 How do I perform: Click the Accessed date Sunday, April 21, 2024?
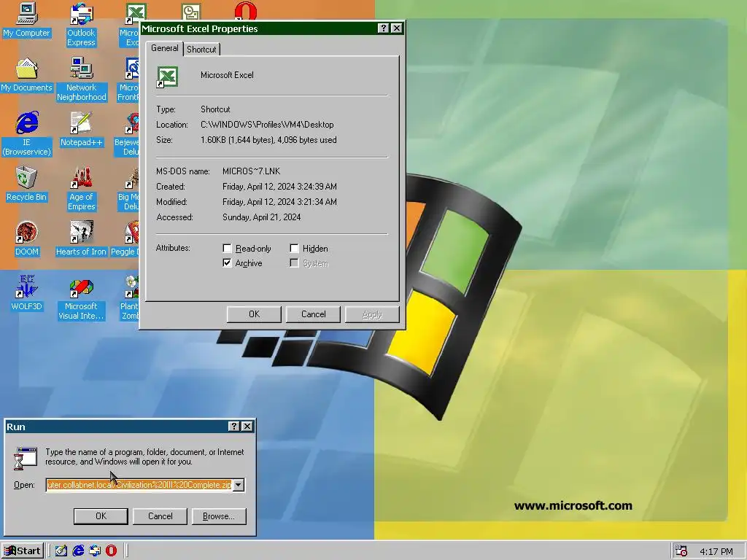coord(262,217)
